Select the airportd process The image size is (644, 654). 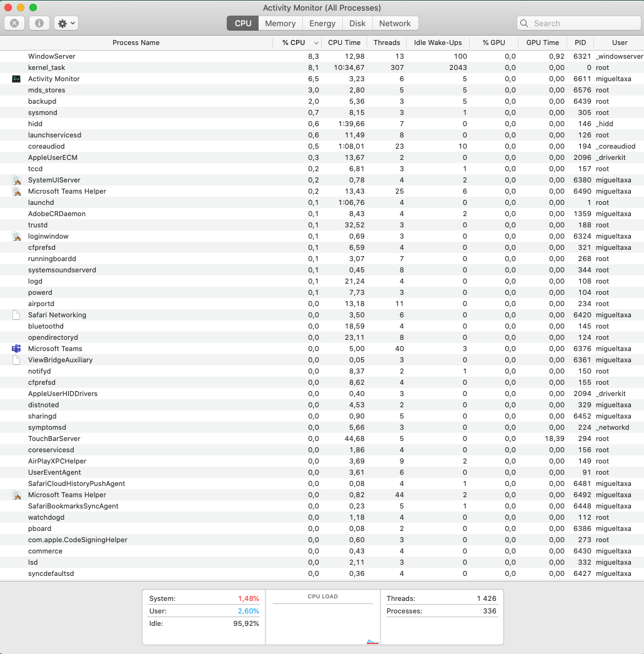pos(322,304)
